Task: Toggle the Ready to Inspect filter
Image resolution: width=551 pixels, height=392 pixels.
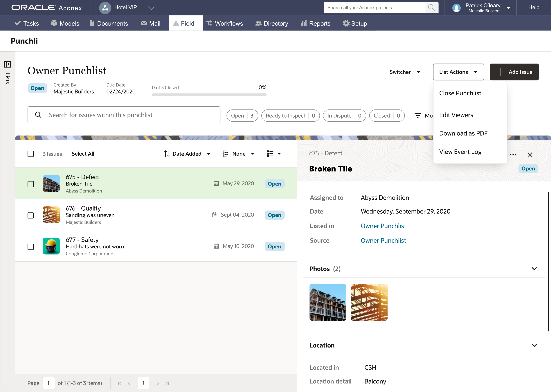Action: (x=291, y=116)
